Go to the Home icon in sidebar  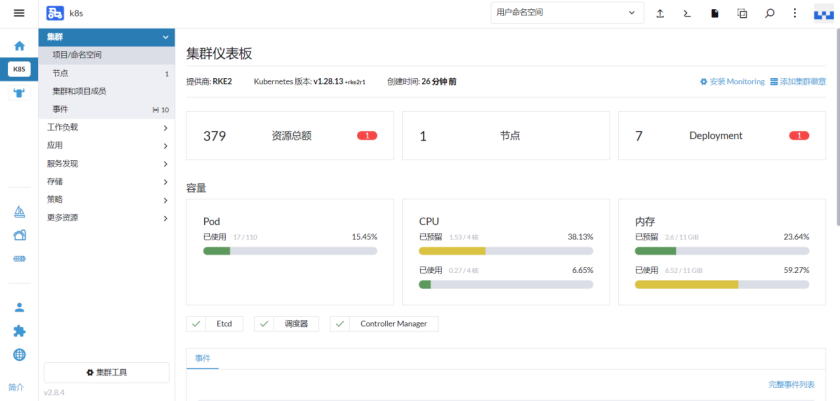tap(19, 46)
